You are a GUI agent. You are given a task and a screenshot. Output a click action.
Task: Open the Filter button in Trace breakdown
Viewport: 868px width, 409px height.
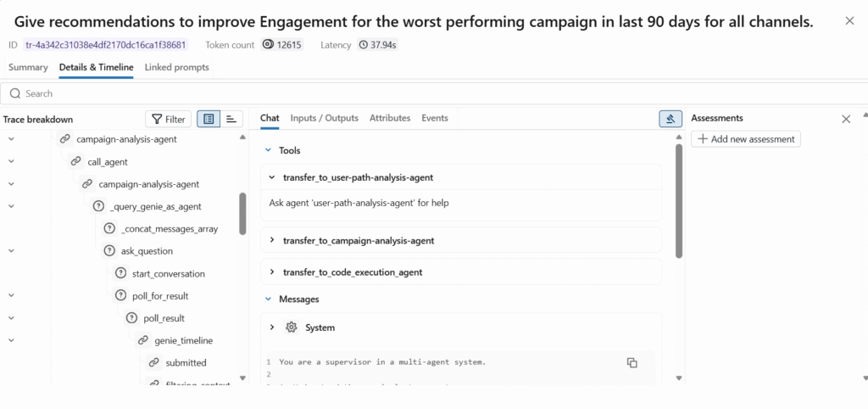point(169,119)
